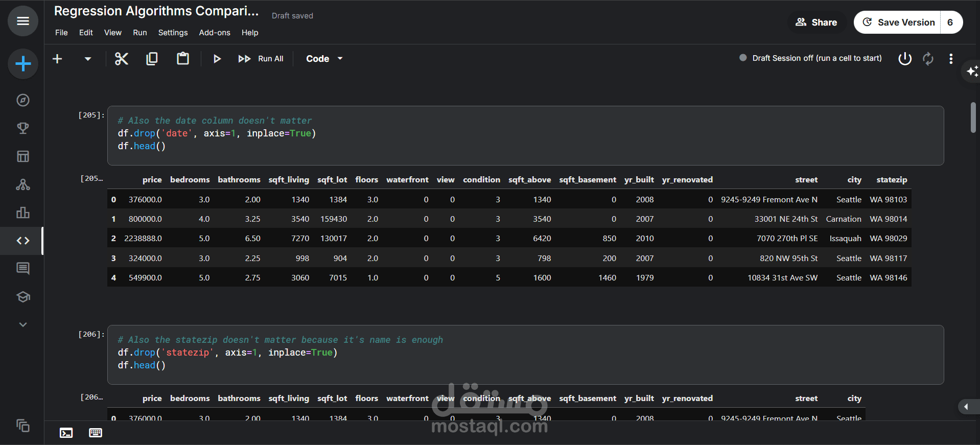Viewport: 980px width, 445px height.
Task: Open the console terminal icon at bottom
Action: point(66,433)
